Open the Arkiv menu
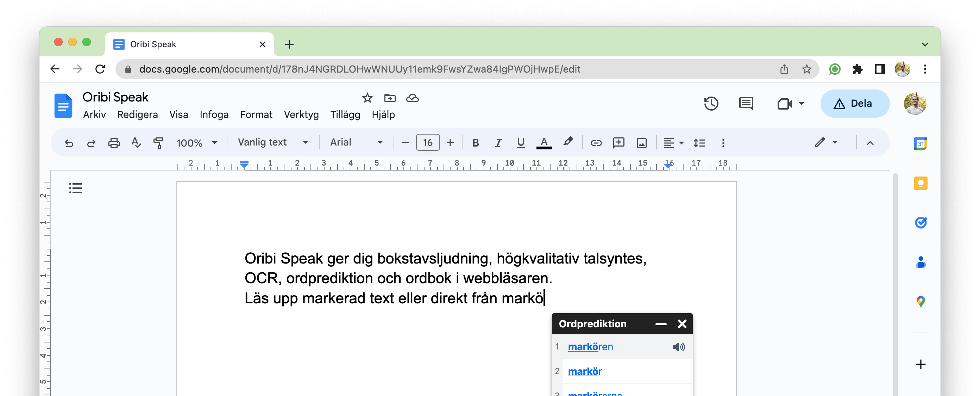 click(94, 115)
